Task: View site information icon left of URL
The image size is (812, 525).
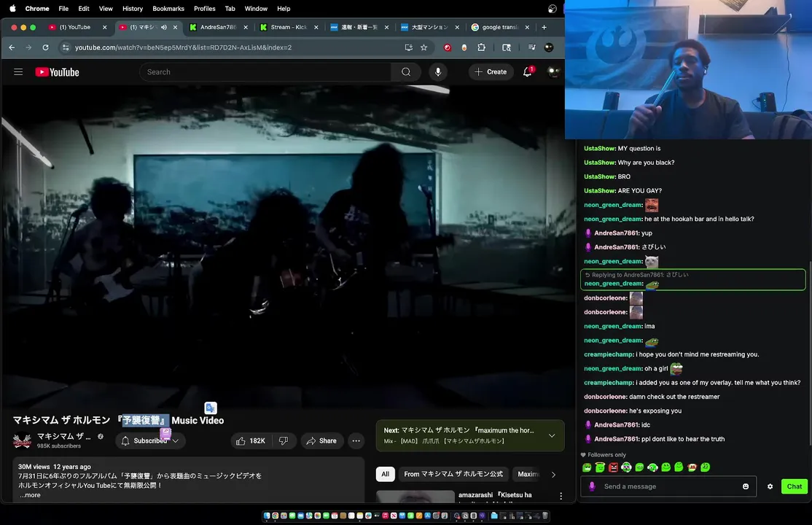Action: (x=66, y=47)
